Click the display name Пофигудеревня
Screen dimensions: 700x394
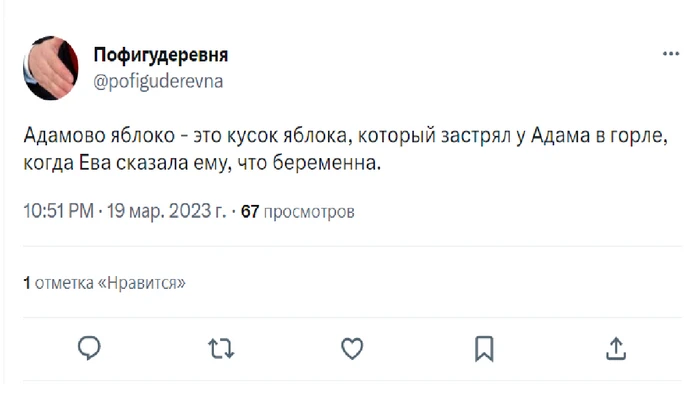coord(161,55)
